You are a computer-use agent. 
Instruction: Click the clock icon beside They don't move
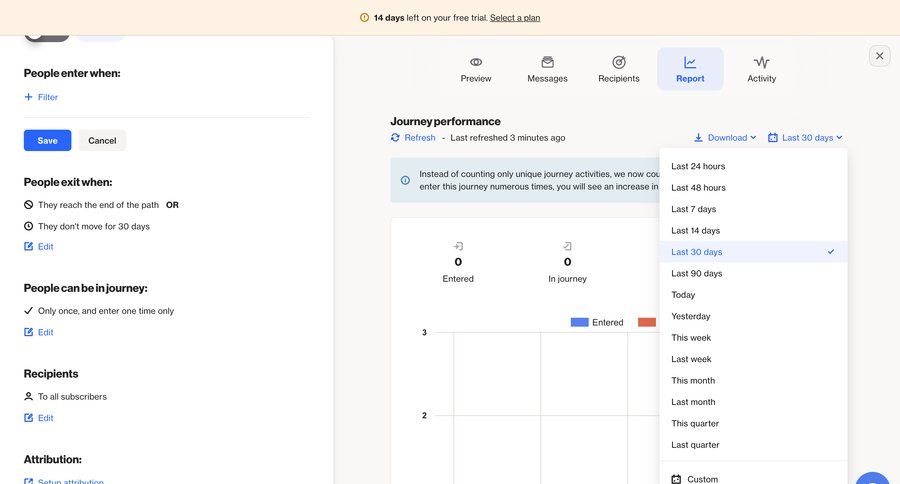pos(28,226)
